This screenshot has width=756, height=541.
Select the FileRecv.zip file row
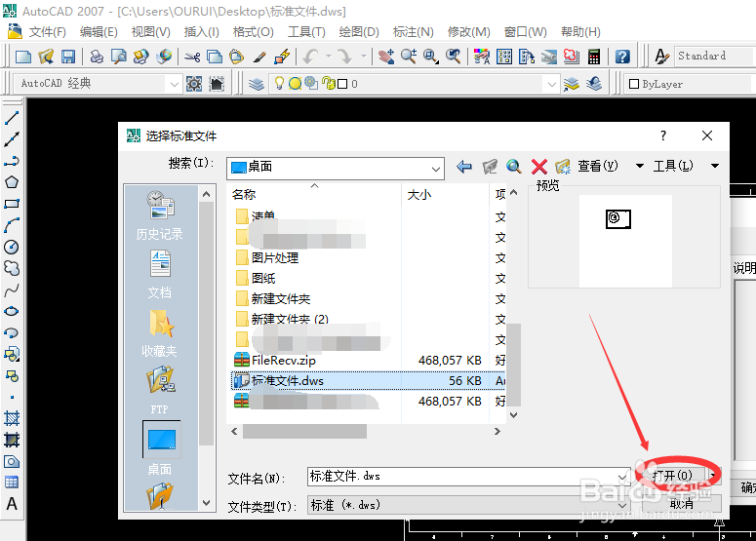click(368, 361)
